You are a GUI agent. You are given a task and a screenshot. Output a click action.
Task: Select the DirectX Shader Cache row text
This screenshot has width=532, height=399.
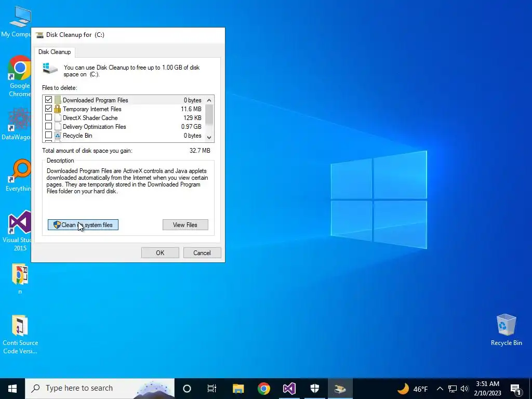point(90,118)
